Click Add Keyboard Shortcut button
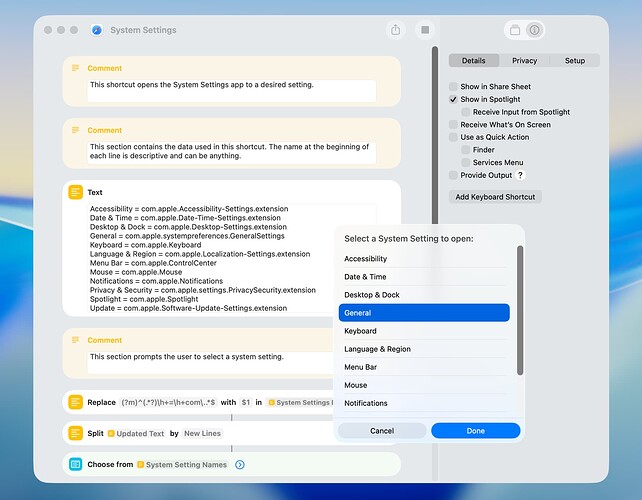The width and height of the screenshot is (642, 500). (x=495, y=197)
